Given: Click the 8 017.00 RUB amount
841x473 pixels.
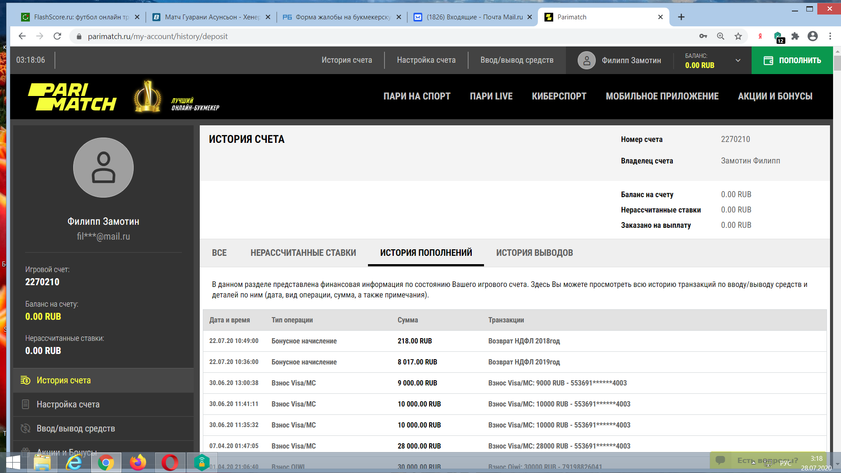Looking at the screenshot, I should point(417,362).
